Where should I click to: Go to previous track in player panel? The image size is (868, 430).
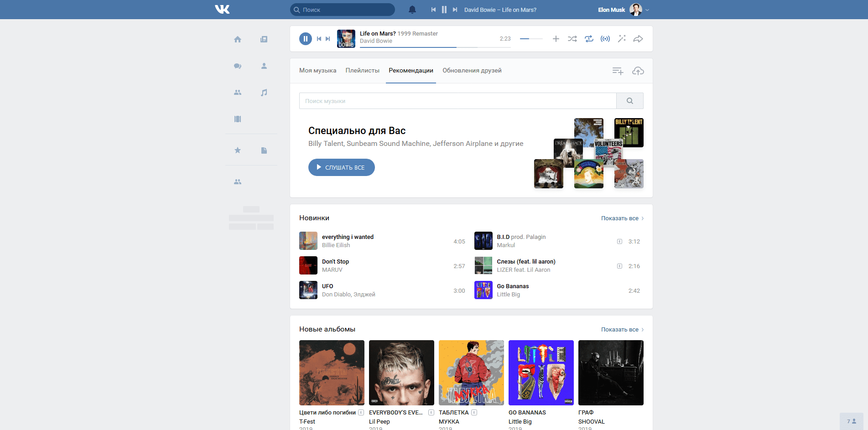(x=319, y=39)
